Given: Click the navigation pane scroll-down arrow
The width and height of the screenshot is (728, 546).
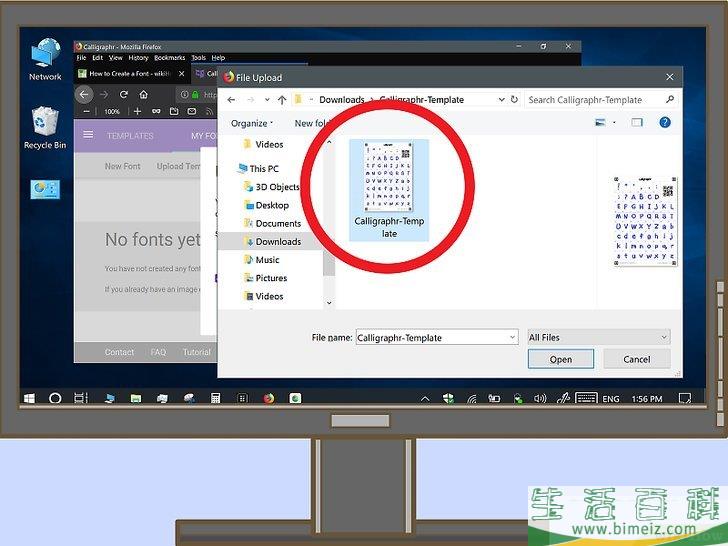Looking at the screenshot, I should (x=329, y=303).
